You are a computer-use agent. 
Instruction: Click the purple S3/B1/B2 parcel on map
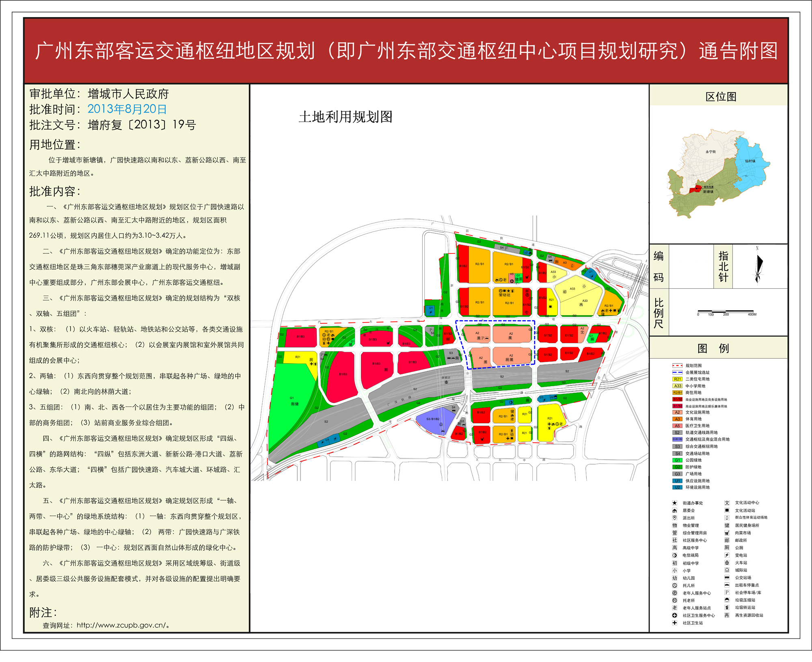coord(435,420)
